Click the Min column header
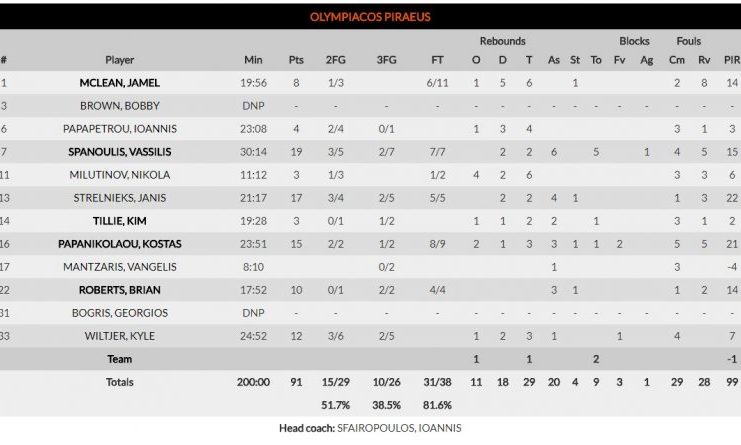741x445 pixels. 253,60
